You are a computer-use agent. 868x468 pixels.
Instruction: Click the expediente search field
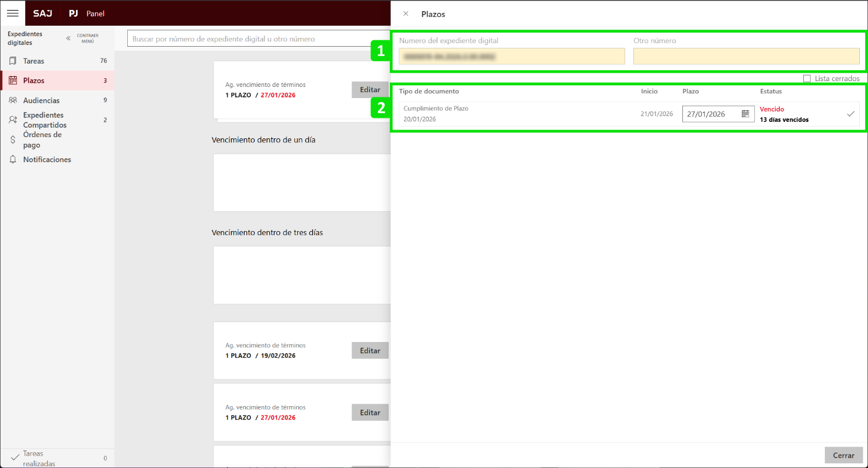(x=257, y=39)
